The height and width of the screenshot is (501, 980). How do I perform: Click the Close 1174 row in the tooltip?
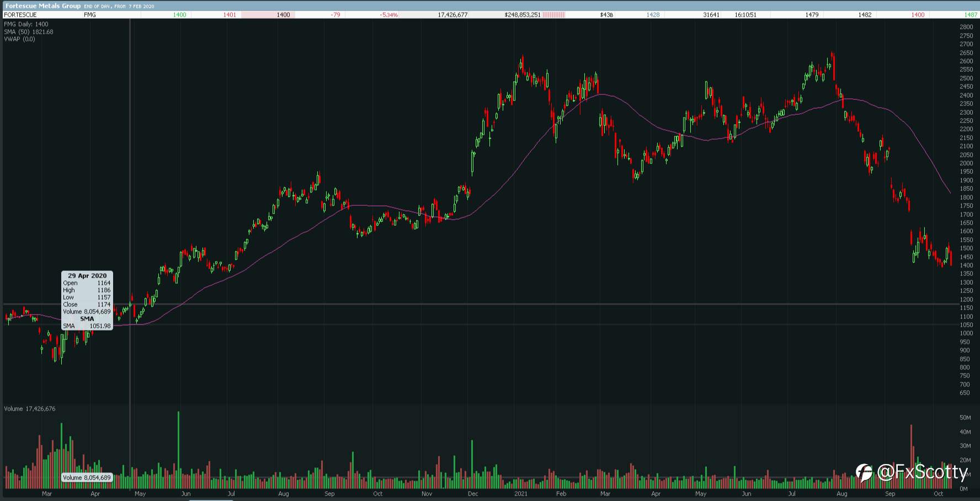point(87,305)
